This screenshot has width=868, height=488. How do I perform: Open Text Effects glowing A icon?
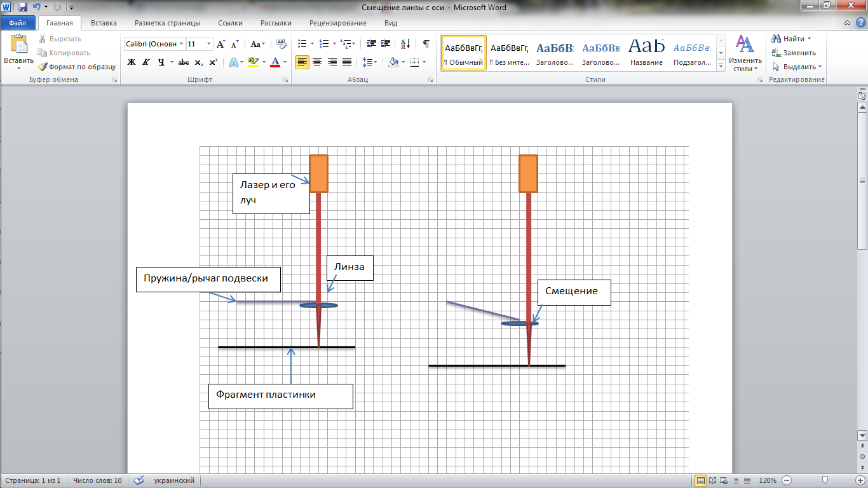pos(233,62)
